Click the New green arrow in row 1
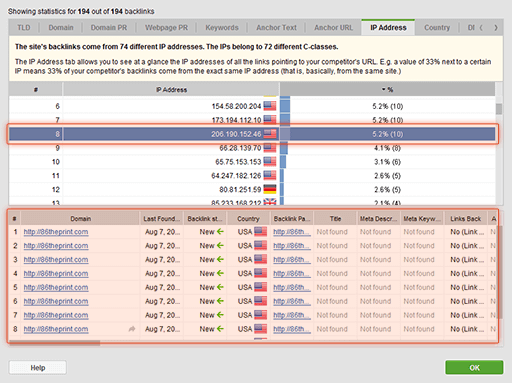 220,232
